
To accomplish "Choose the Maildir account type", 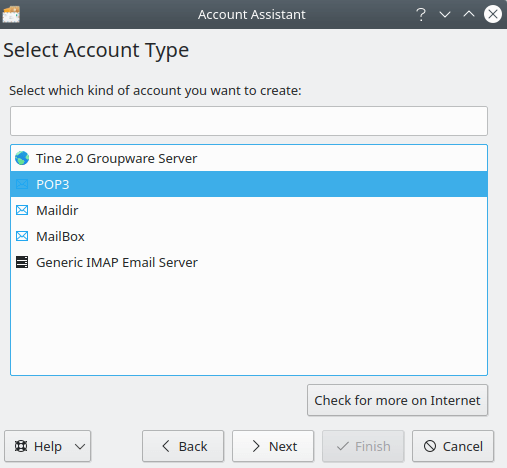I will (x=249, y=210).
